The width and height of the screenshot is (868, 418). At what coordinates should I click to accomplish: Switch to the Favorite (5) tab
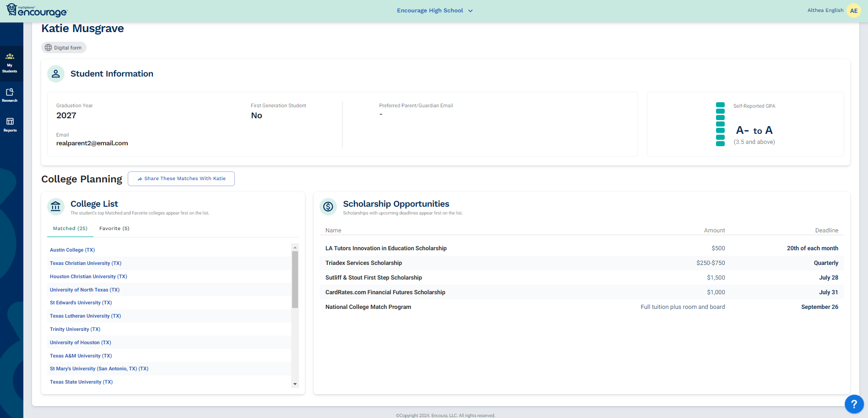[x=114, y=229]
